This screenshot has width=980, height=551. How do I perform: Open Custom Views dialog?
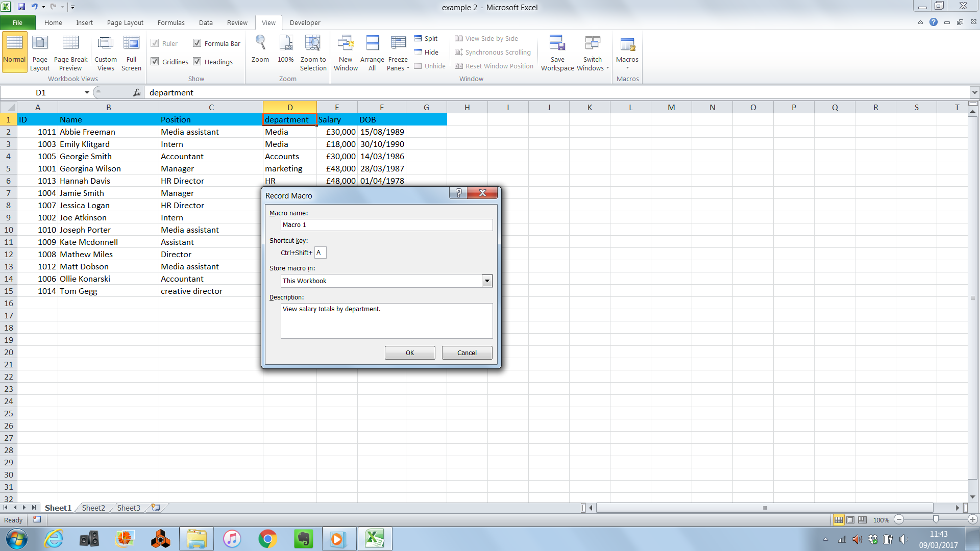pos(106,53)
